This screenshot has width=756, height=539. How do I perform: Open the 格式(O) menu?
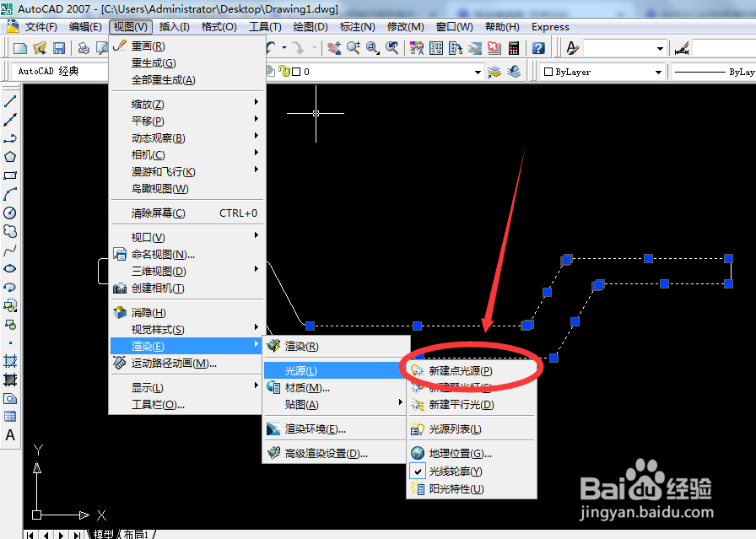coord(219,27)
